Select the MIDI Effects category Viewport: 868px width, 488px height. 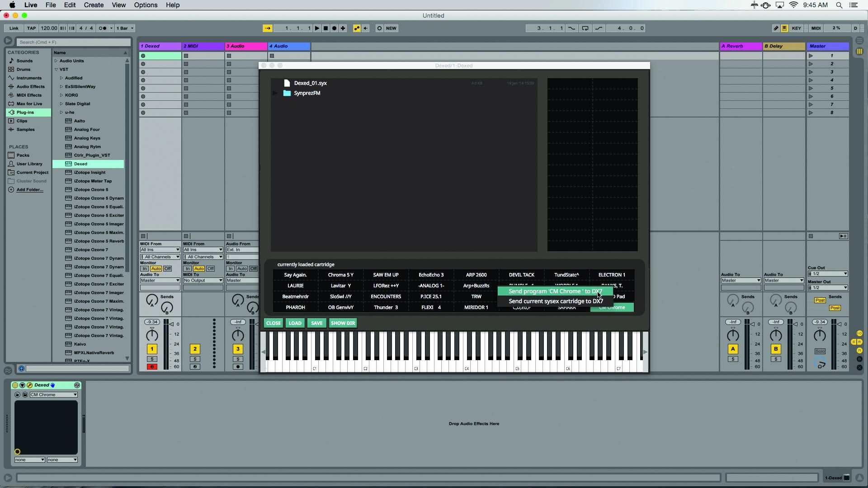[x=29, y=95]
